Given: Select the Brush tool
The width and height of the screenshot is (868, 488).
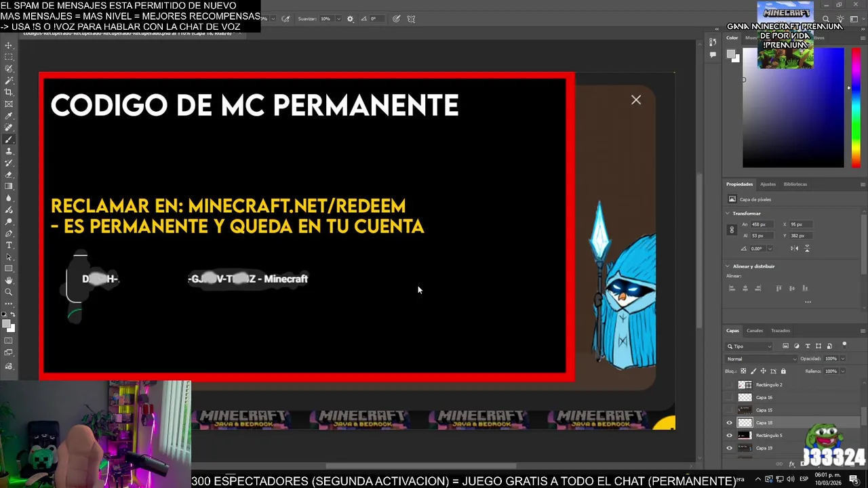Looking at the screenshot, I should [9, 140].
